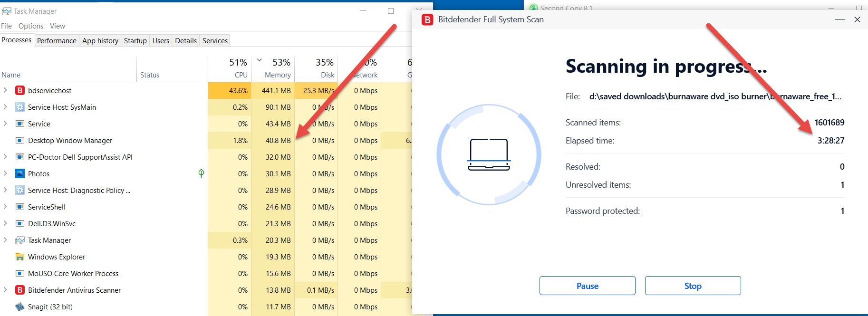The height and width of the screenshot is (316, 868).
Task: Click the scanned file path text
Action: point(715,96)
